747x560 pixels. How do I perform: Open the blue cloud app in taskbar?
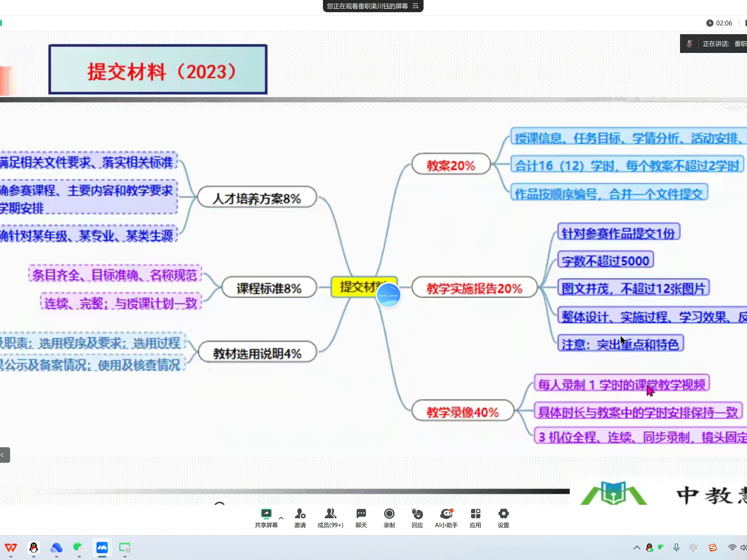pos(56,547)
